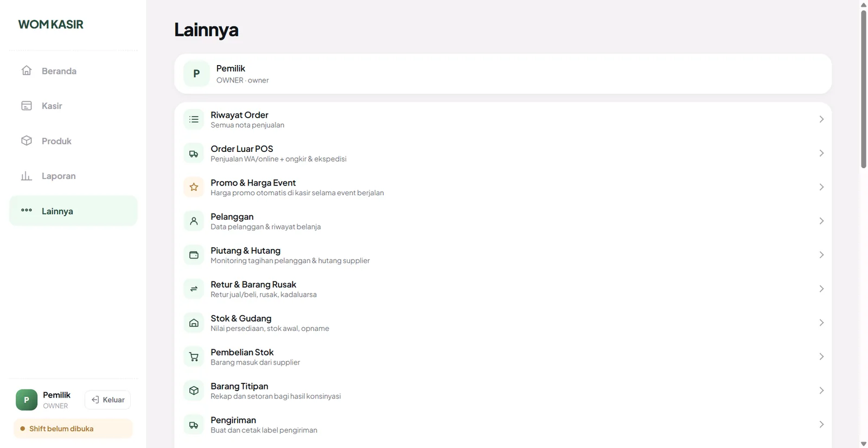This screenshot has width=868, height=448.
Task: Click the Lainnya page heading
Action: point(206,30)
